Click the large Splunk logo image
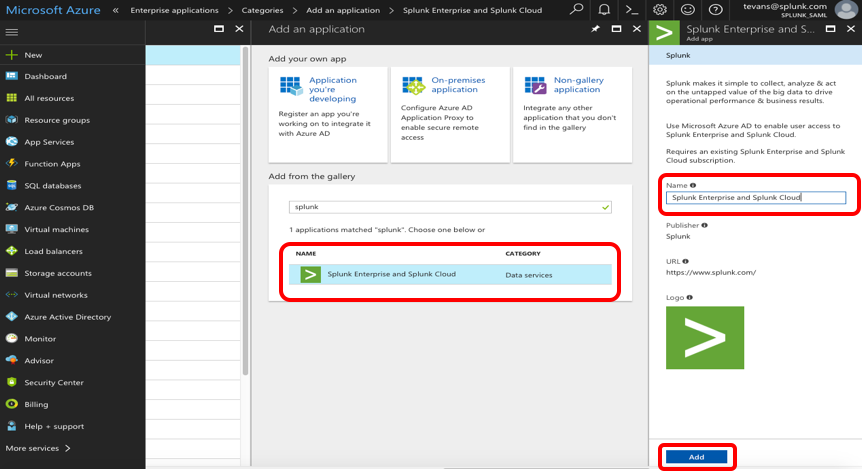Image resolution: width=862 pixels, height=471 pixels. click(705, 337)
